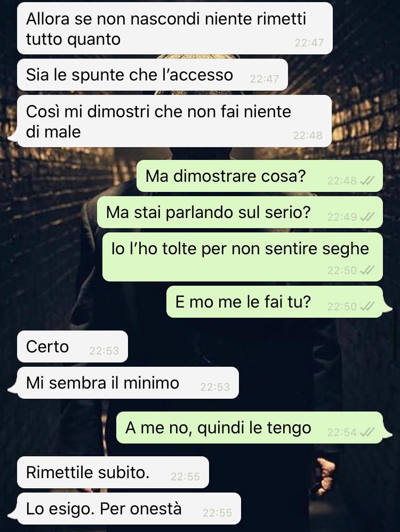Viewport: 400px width, 532px height.
Task: Select the "E mo me le fai tu?" bubble
Action: [x=274, y=302]
